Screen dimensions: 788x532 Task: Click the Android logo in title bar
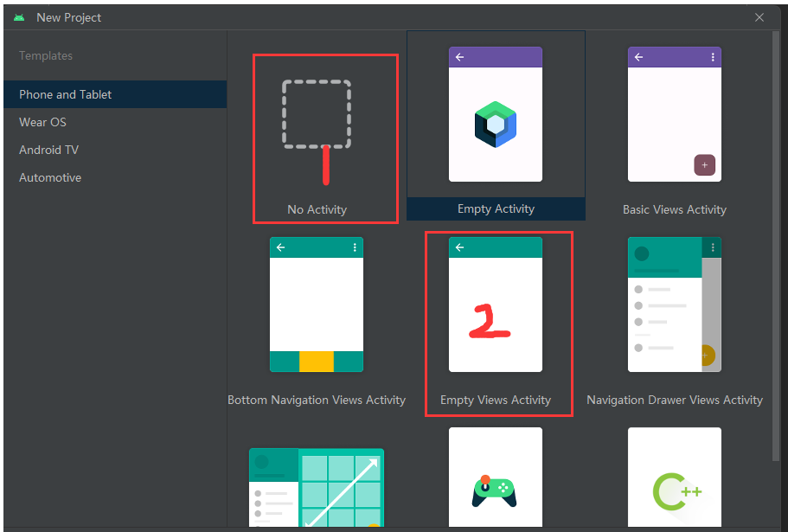pyautogui.click(x=19, y=17)
